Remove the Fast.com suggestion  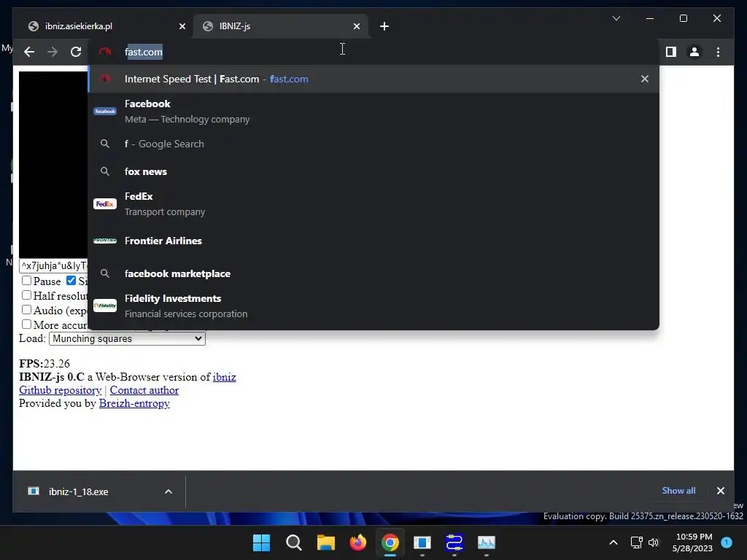coord(645,79)
